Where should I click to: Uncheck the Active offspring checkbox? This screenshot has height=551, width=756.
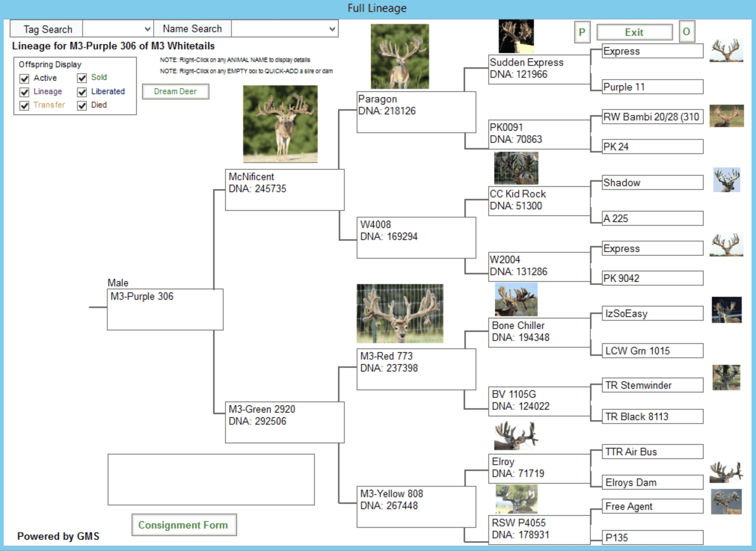click(x=25, y=79)
